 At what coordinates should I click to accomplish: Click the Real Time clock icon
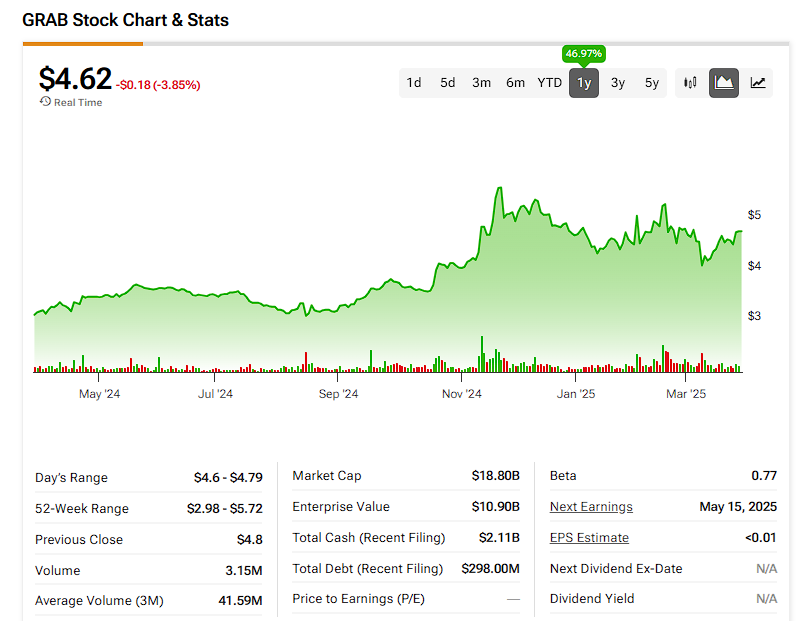(45, 102)
